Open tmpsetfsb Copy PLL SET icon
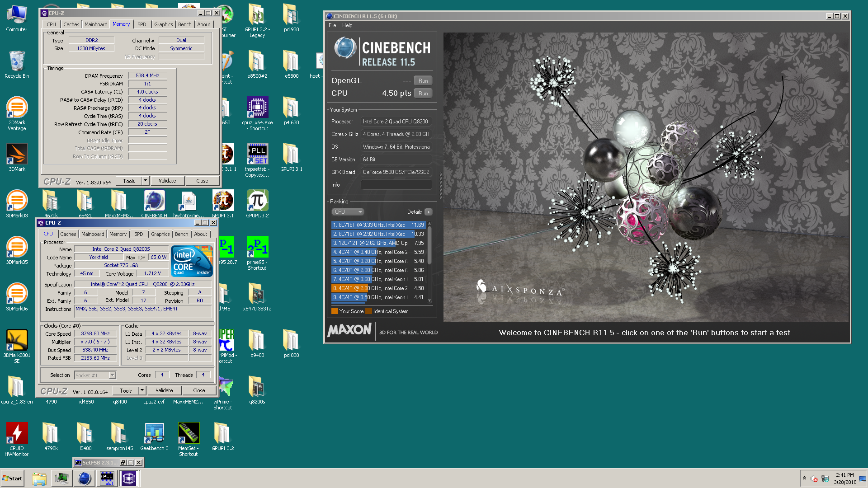The width and height of the screenshot is (868, 488). (257, 160)
